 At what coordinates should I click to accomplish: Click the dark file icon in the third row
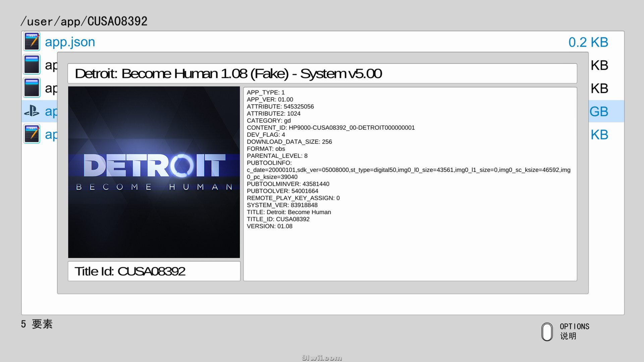point(32,87)
